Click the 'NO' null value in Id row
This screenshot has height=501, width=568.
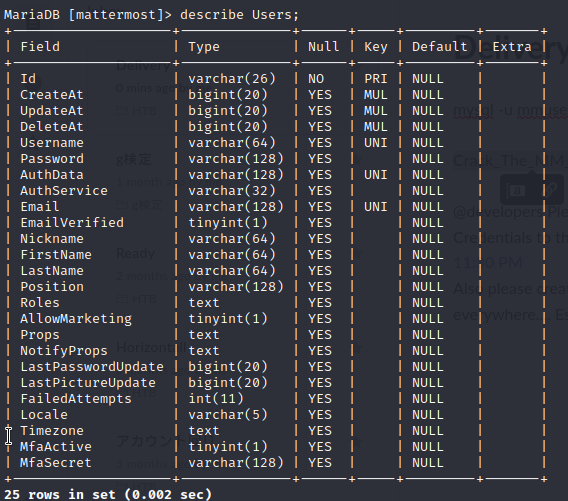[x=316, y=79]
